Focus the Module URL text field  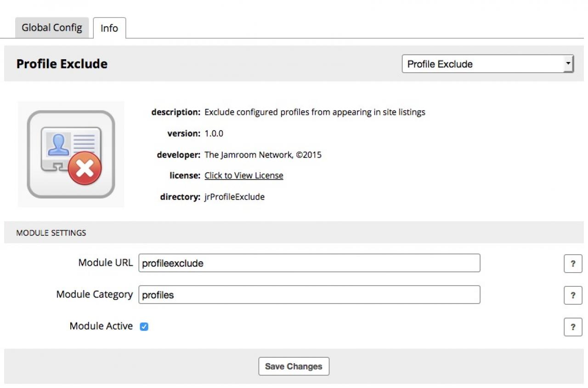point(309,263)
